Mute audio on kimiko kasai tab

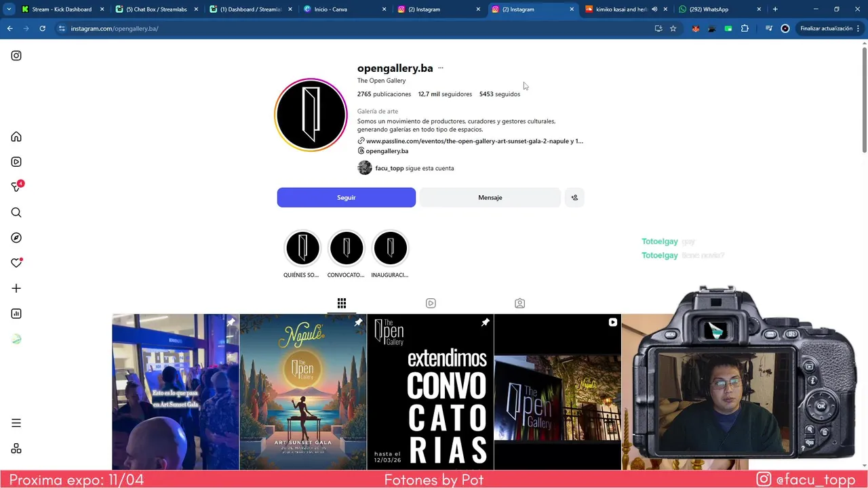click(x=654, y=9)
